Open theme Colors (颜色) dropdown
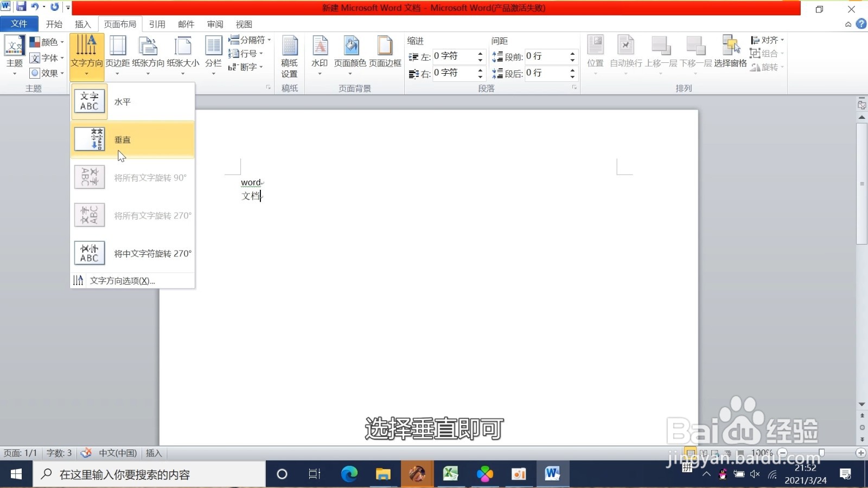The width and height of the screenshot is (868, 488). [47, 42]
